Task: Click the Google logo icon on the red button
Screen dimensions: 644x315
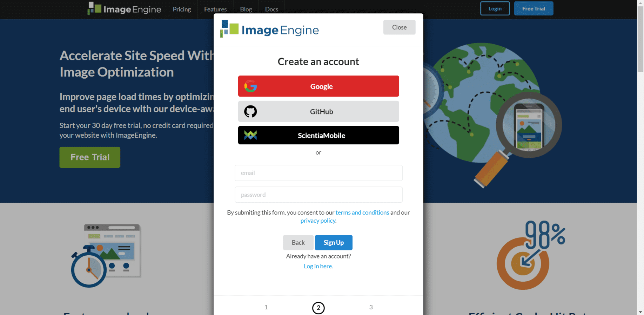Action: (250, 86)
